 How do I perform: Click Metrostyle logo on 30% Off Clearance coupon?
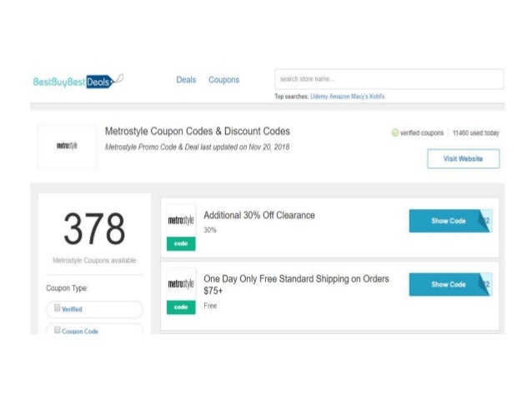(x=181, y=222)
